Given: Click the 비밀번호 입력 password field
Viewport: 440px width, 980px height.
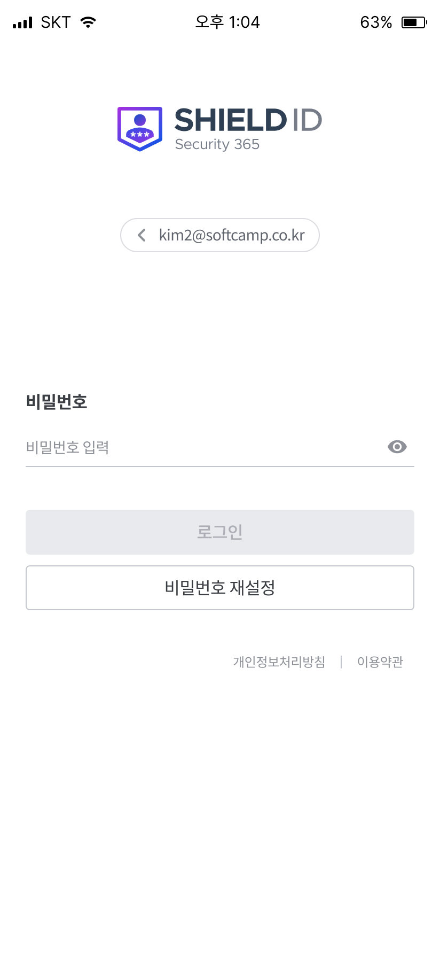Looking at the screenshot, I should (203, 447).
